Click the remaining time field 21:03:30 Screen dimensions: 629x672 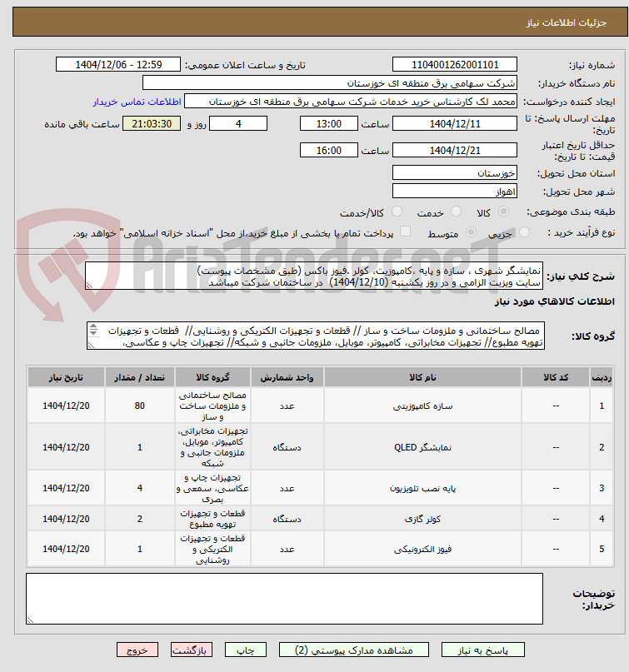(x=152, y=124)
